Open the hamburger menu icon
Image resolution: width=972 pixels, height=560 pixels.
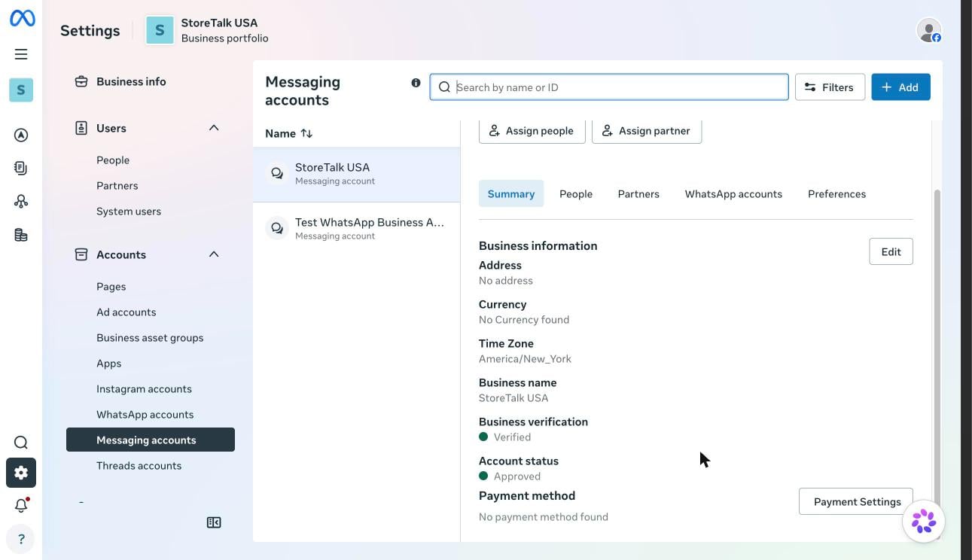coord(21,54)
